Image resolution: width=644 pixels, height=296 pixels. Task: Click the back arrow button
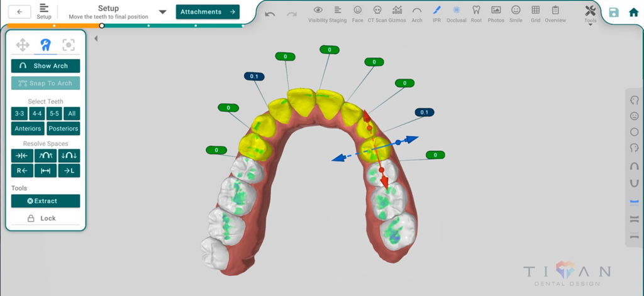click(19, 12)
